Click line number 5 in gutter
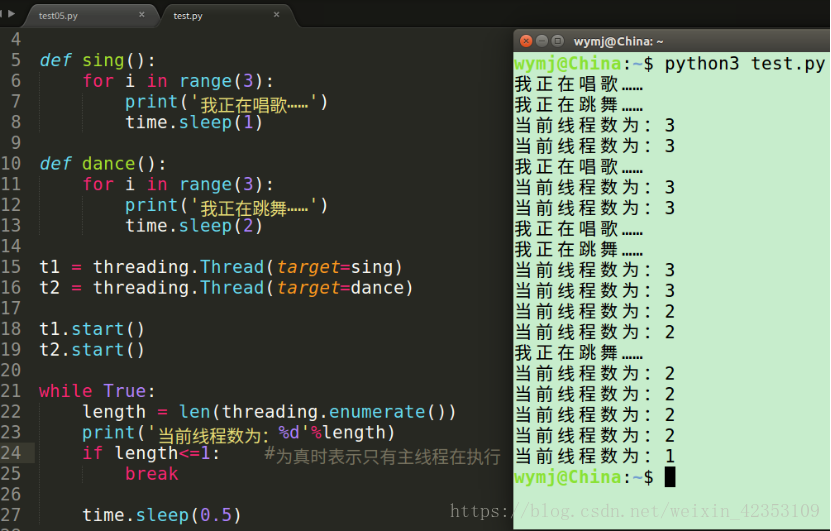Screen dimensions: 831x531 coord(16,60)
